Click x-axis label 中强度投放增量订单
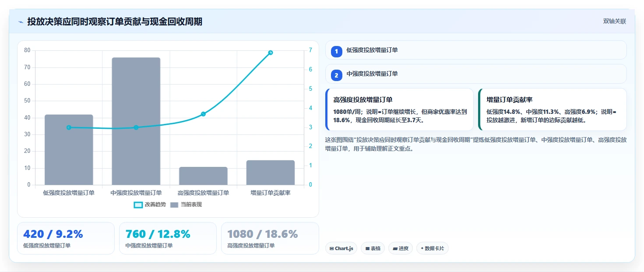The width and height of the screenshot is (644, 272). (136, 192)
